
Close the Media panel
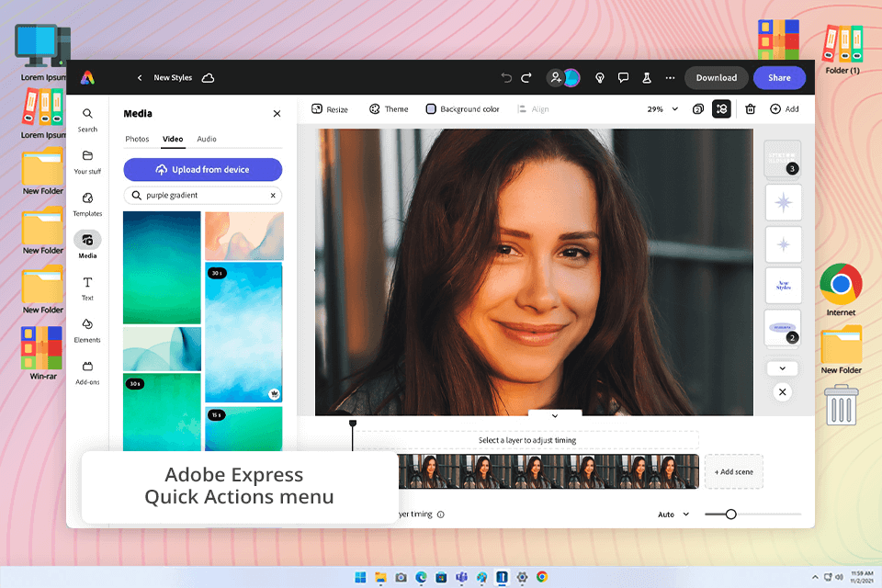[277, 114]
